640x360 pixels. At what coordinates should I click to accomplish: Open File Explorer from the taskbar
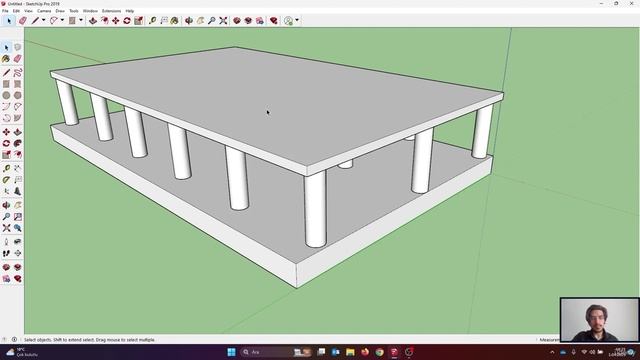(x=350, y=352)
